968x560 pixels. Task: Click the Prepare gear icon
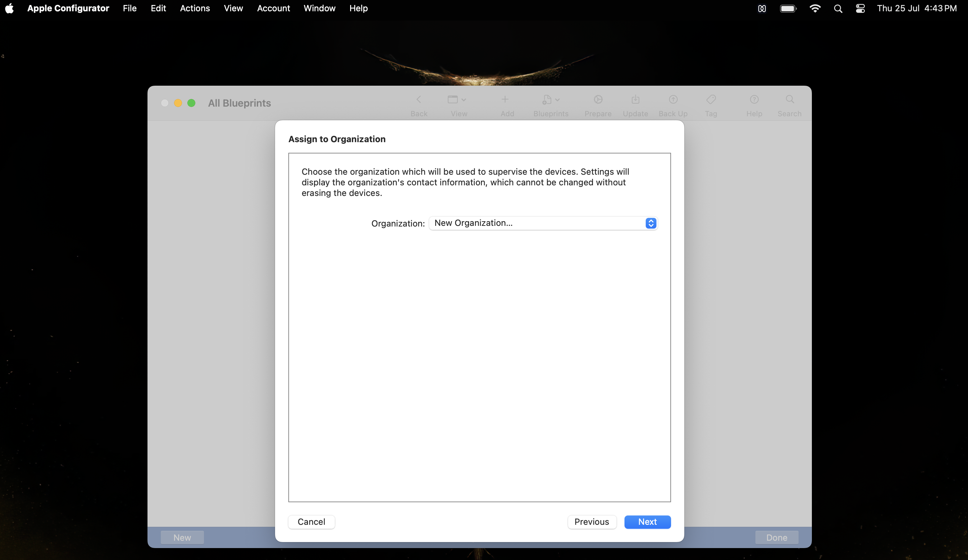pyautogui.click(x=598, y=100)
